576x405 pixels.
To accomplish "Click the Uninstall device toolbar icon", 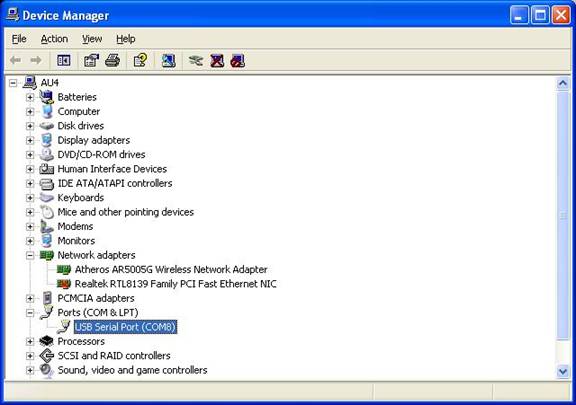I will point(217,61).
